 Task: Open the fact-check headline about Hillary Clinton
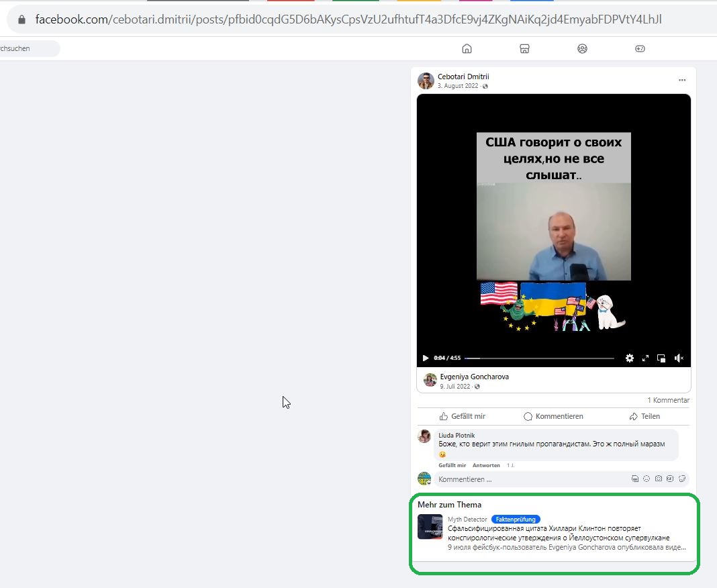(559, 533)
